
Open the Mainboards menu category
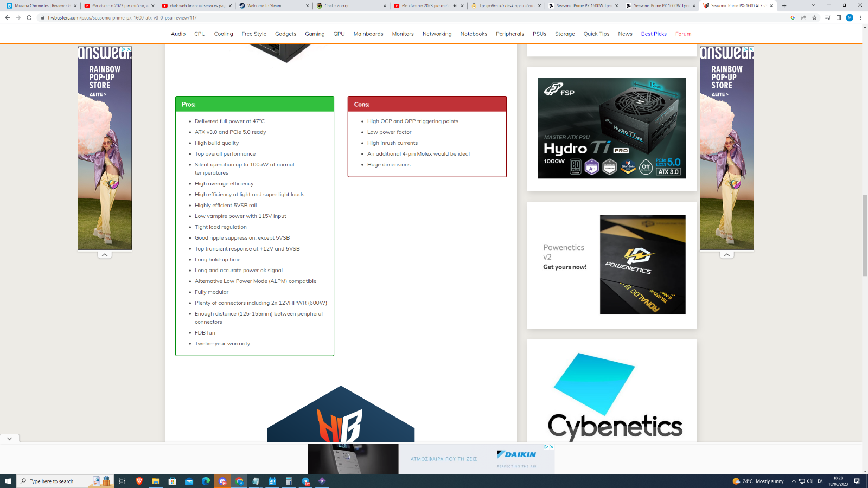click(368, 34)
